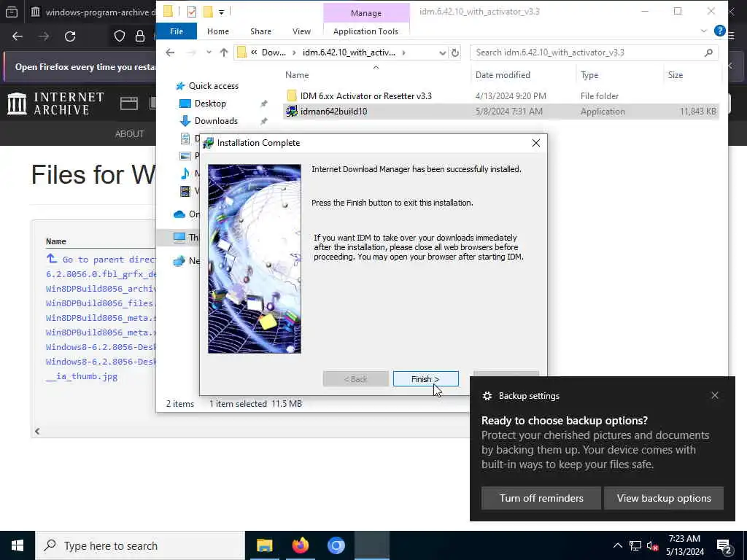Click the network tray icon
The width and height of the screenshot is (747, 560).
coord(635,545)
